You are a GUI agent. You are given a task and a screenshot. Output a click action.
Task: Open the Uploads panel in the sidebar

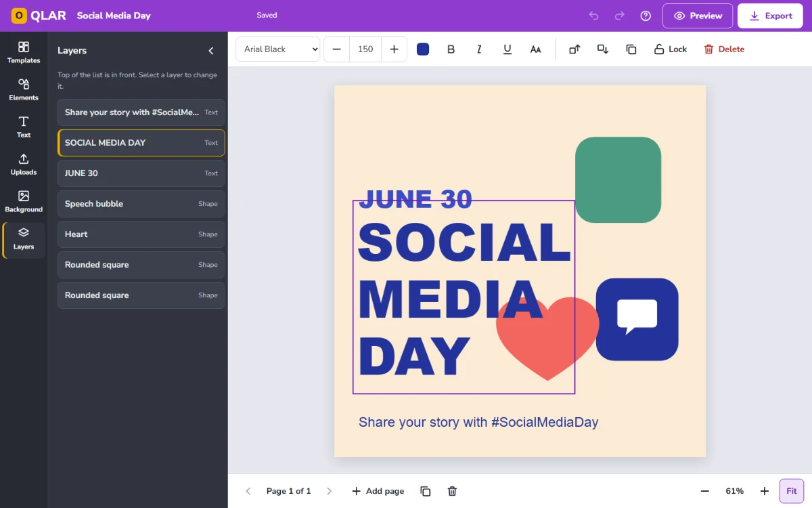pyautogui.click(x=24, y=165)
